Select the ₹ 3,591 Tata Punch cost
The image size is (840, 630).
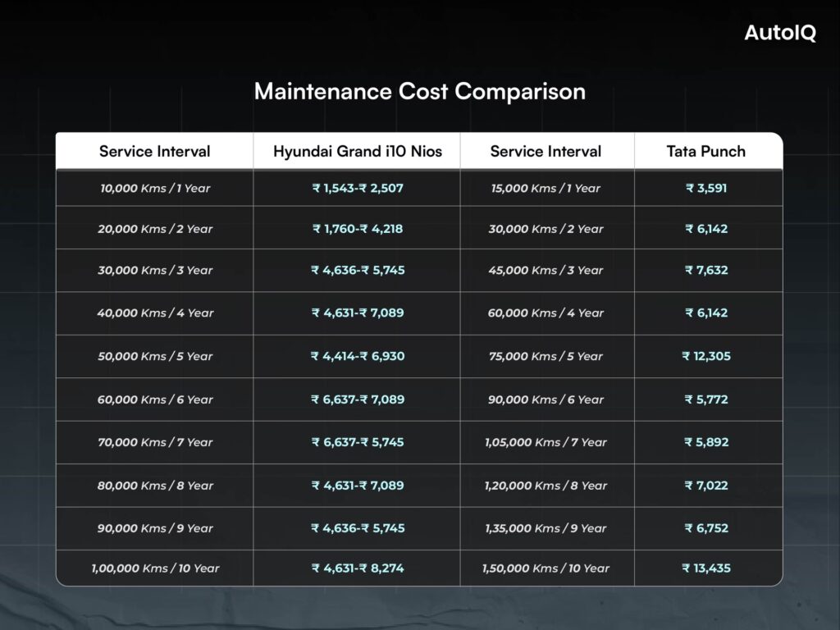706,188
